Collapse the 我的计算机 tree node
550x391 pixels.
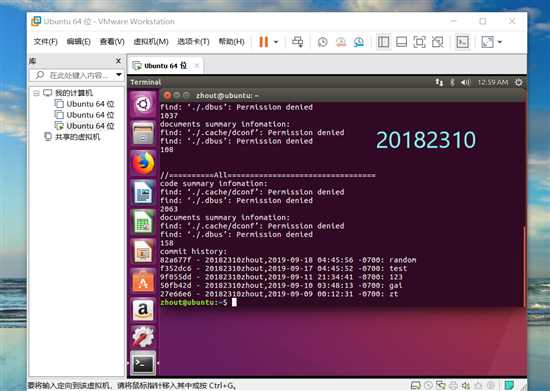(36, 93)
